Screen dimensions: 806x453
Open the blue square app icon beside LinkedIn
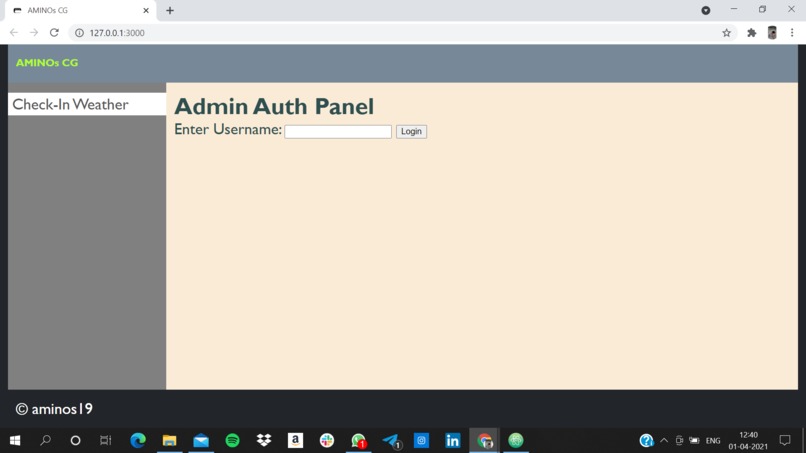click(422, 440)
